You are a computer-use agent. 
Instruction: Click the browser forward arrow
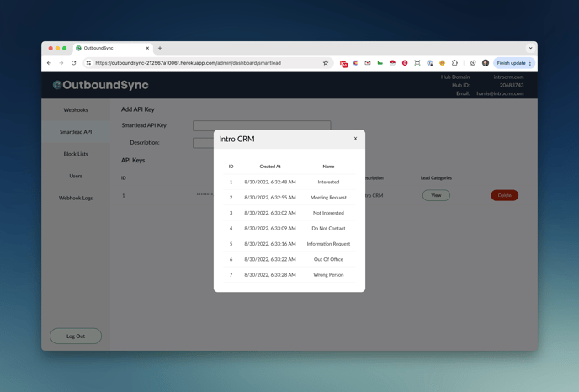(x=61, y=63)
